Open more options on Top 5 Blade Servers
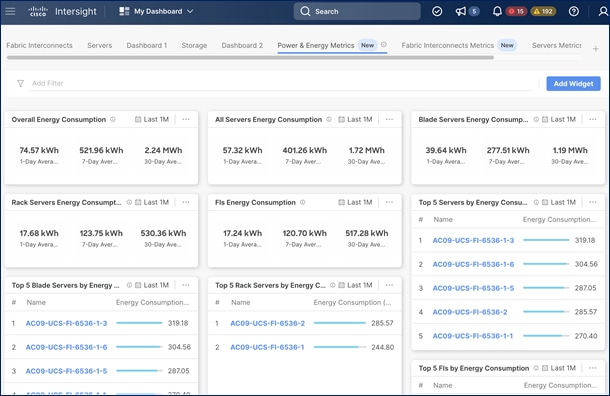The height and width of the screenshot is (396, 610). (x=186, y=285)
